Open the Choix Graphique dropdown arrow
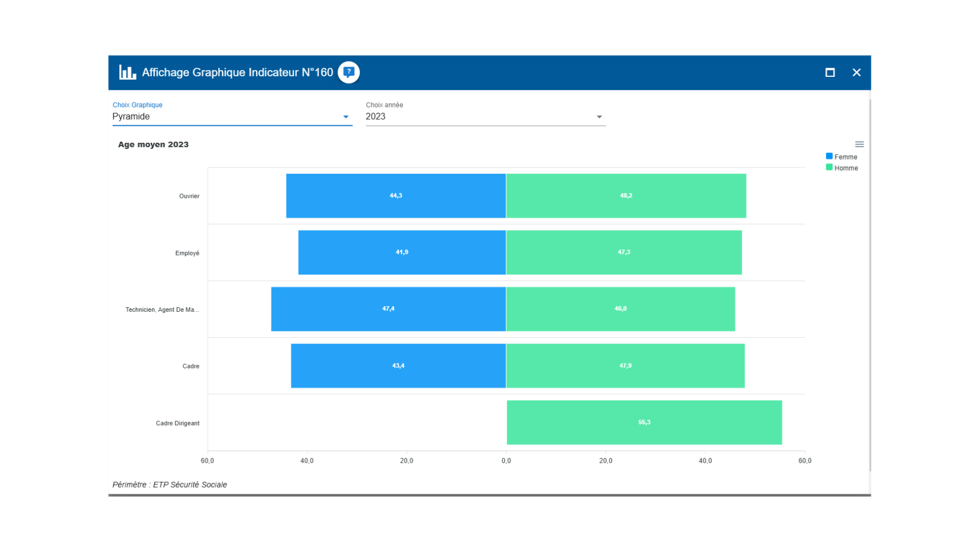Image resolution: width=980 pixels, height=552 pixels. (346, 117)
